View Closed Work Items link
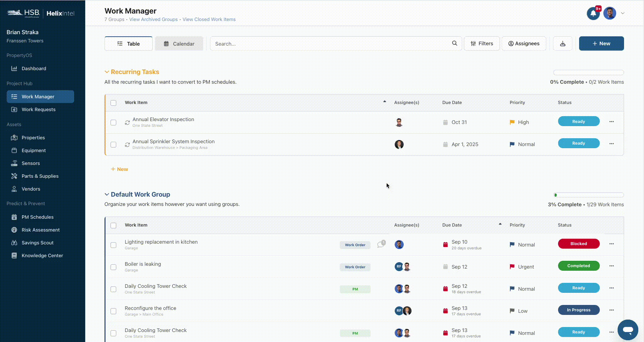The width and height of the screenshot is (644, 342). [x=209, y=20]
